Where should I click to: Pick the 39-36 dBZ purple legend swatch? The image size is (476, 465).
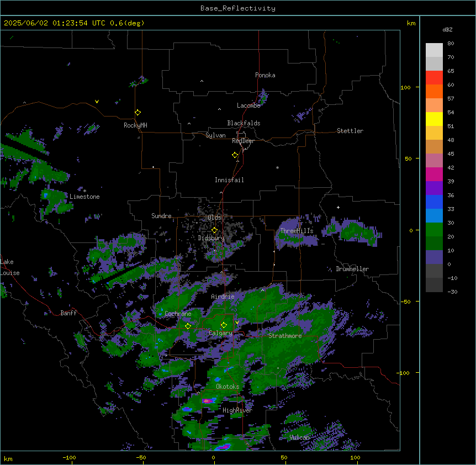[x=434, y=188]
